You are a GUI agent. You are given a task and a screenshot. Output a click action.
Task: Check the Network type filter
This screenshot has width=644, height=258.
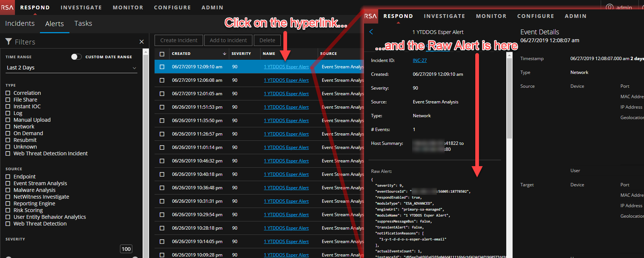point(8,127)
